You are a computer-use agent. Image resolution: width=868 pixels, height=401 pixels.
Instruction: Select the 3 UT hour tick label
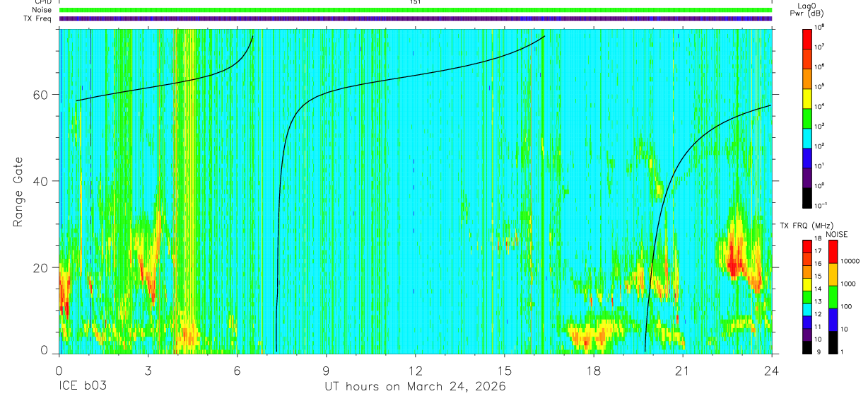tap(148, 370)
